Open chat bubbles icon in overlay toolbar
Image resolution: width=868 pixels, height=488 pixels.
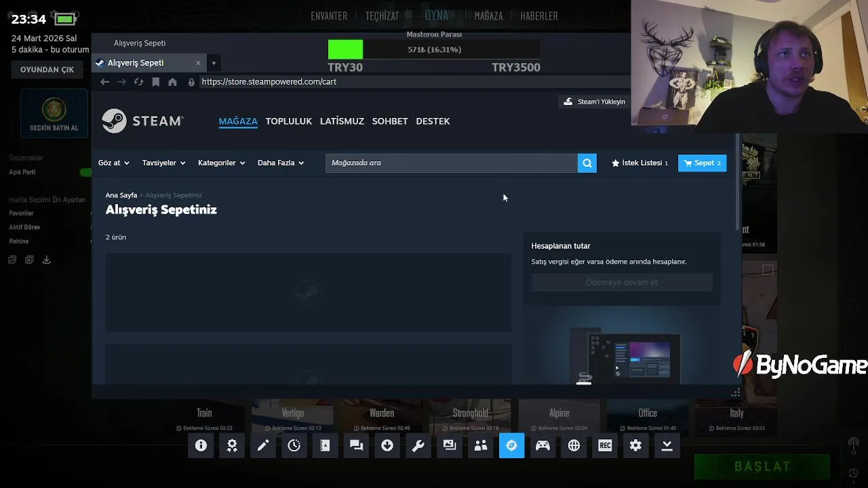coord(356,445)
